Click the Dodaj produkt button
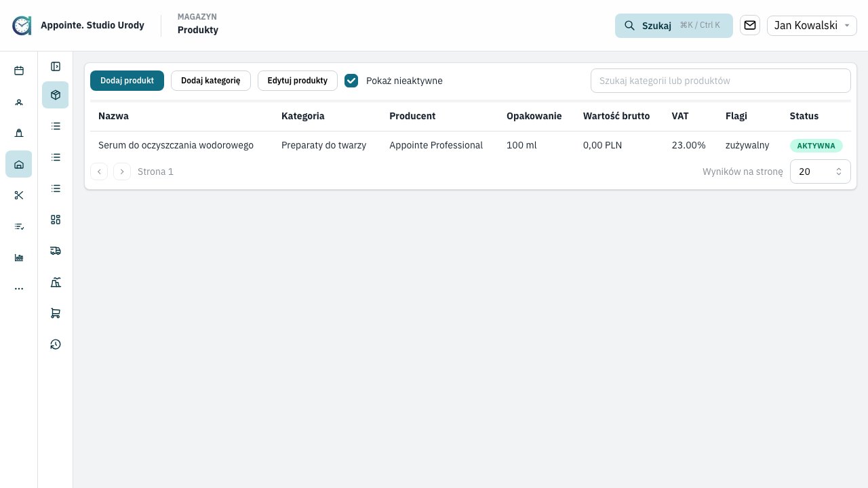The image size is (868, 488). 127,81
